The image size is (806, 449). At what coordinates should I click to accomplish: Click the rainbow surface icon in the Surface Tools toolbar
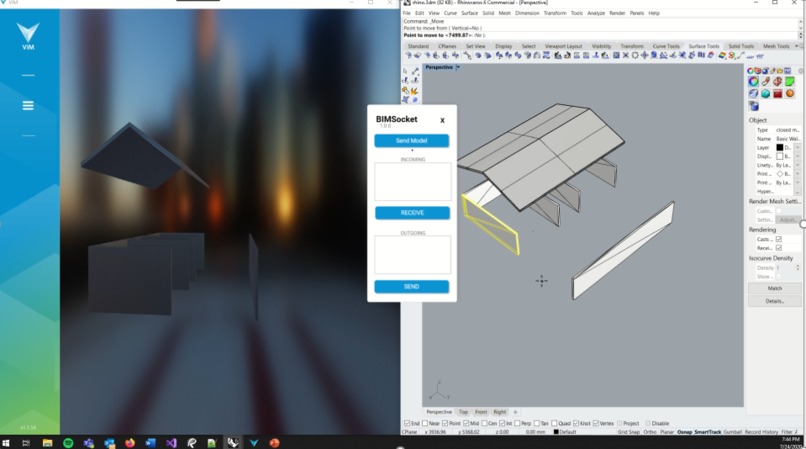pos(722,55)
